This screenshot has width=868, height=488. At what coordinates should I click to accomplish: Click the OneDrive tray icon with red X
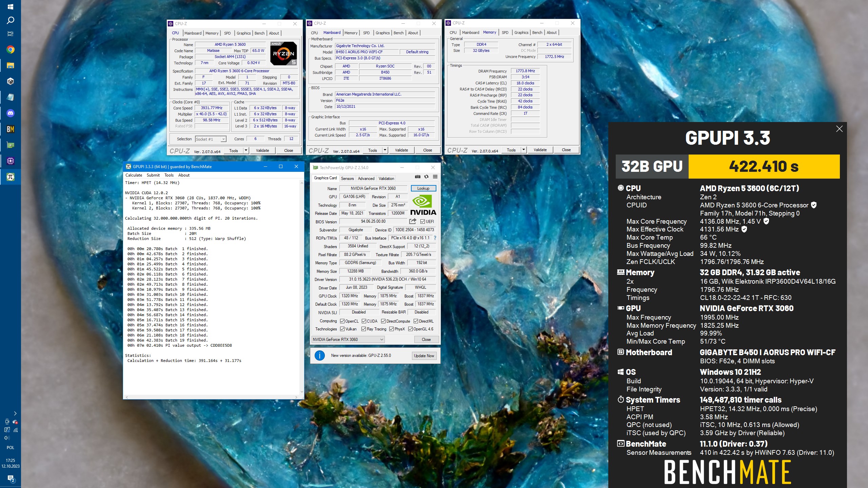[x=15, y=422]
